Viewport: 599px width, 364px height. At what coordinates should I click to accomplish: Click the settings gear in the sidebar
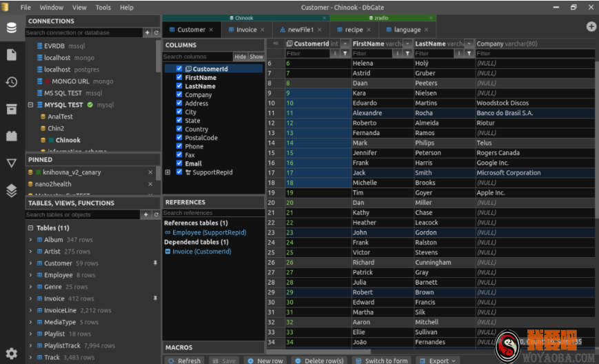[x=11, y=353]
